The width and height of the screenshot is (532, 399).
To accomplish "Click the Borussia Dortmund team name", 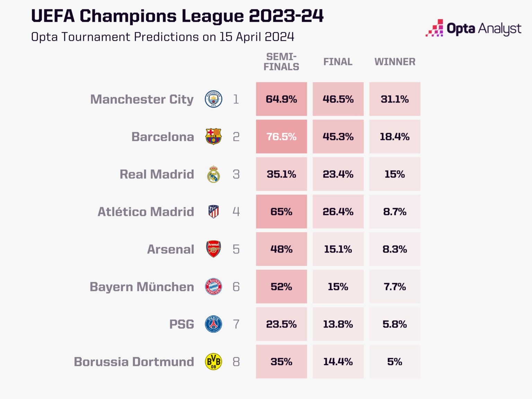I will tap(134, 362).
